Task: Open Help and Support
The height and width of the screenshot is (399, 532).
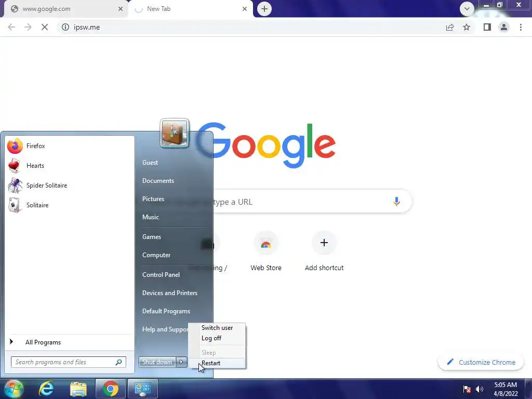Action: coord(165,329)
